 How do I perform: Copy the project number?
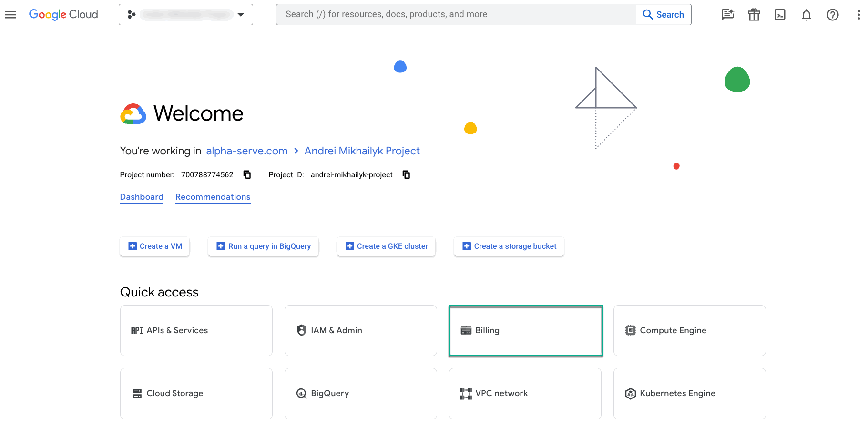[247, 174]
